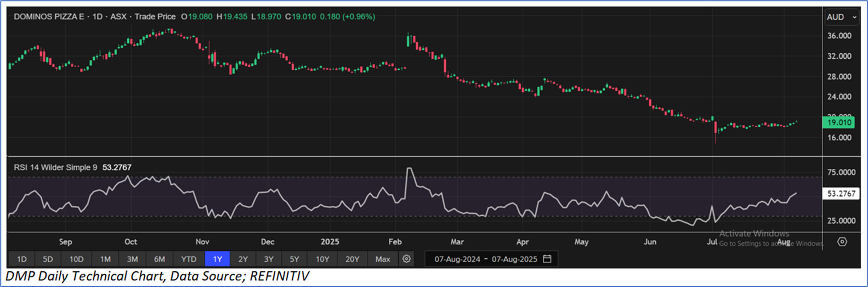This screenshot has width=868, height=287.
Task: Open the RSI 14 Wilder Simple indicator label
Action: (x=55, y=167)
